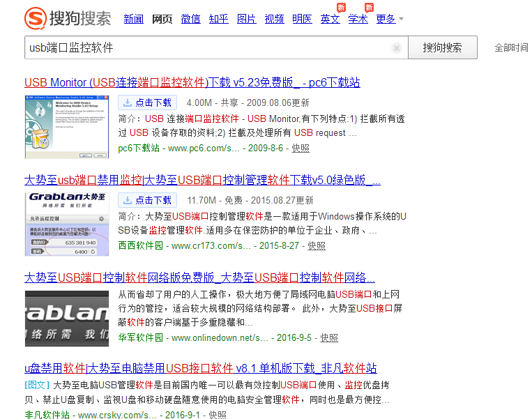Click the [图文] label in the last result
The width and height of the screenshot is (532, 419).
(38, 385)
